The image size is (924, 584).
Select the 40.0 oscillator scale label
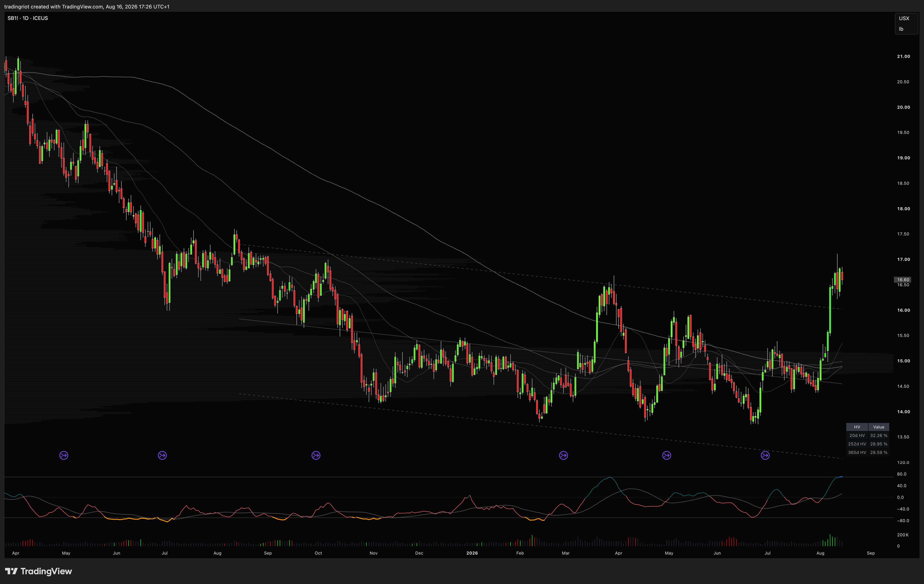tap(902, 486)
